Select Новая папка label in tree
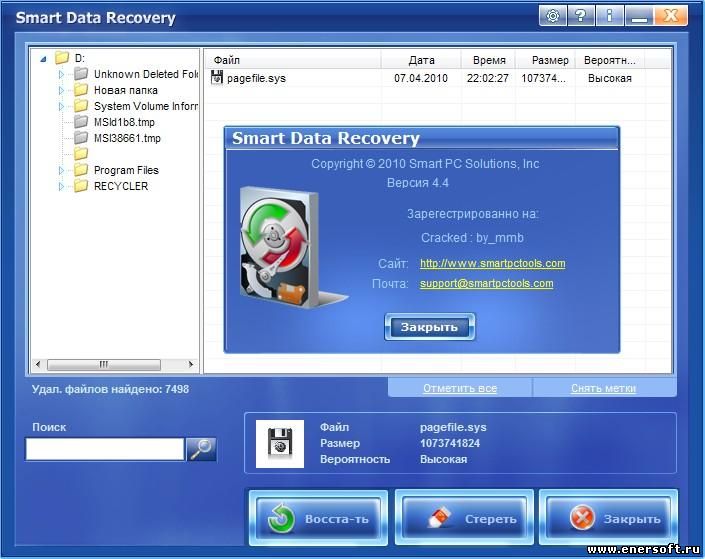This screenshot has height=559, width=705. pyautogui.click(x=126, y=90)
